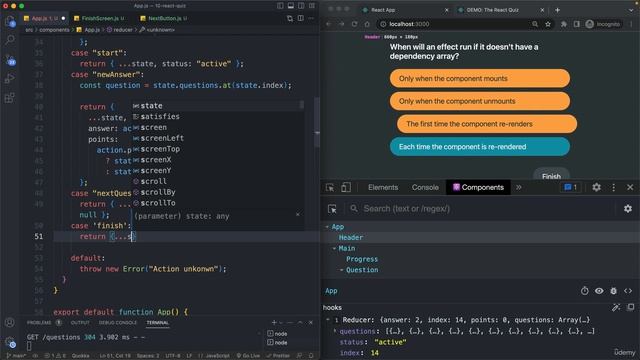Toggle VS Code secondary sidebar layout icon

point(301,6)
